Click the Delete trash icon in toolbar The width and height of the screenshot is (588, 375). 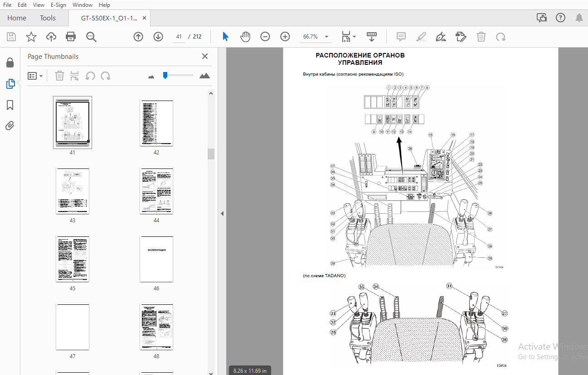pyautogui.click(x=481, y=37)
